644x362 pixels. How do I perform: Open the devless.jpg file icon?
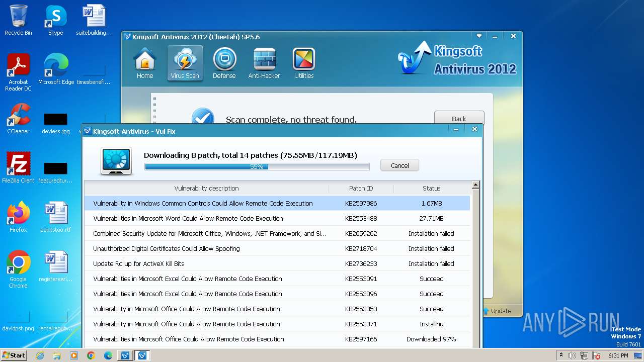click(55, 124)
